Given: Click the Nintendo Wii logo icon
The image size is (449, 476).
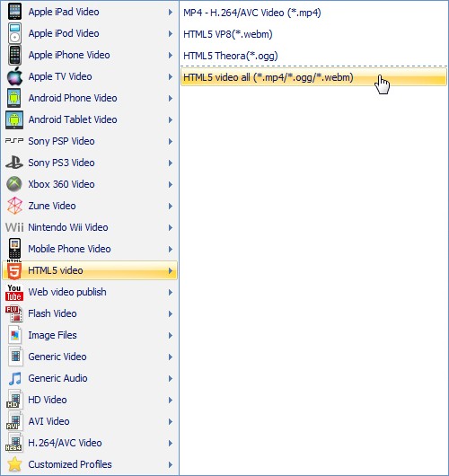Looking at the screenshot, I should tap(14, 227).
